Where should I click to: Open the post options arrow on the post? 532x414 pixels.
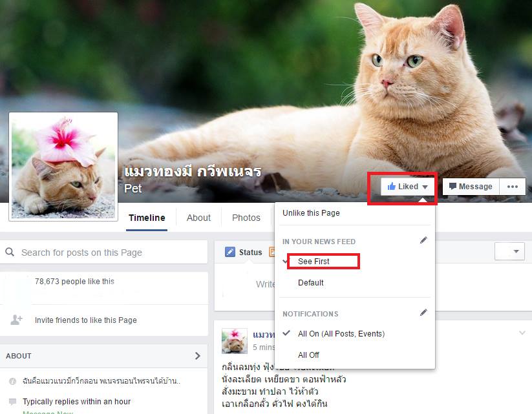point(522,333)
